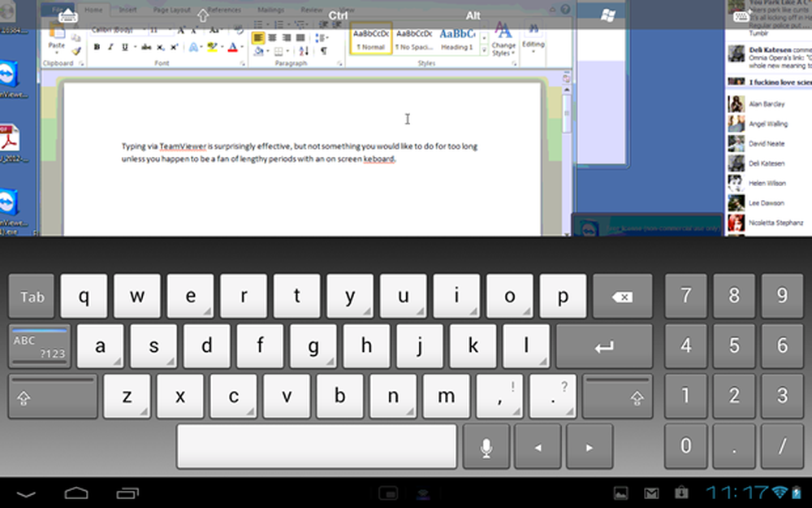Toggle the Ctrl modifier in overlay bar

tap(338, 15)
